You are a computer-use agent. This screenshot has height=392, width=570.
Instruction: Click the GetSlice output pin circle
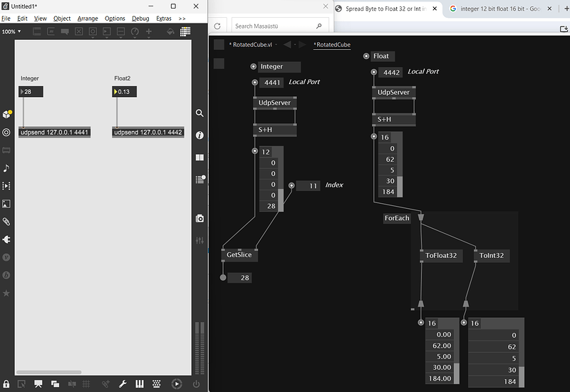[223, 277]
